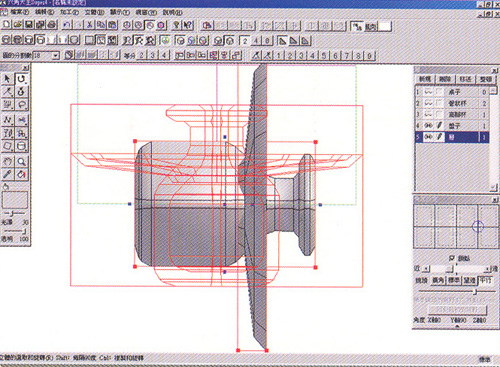
Task: Click the 平行 projection button
Action: coord(485,280)
